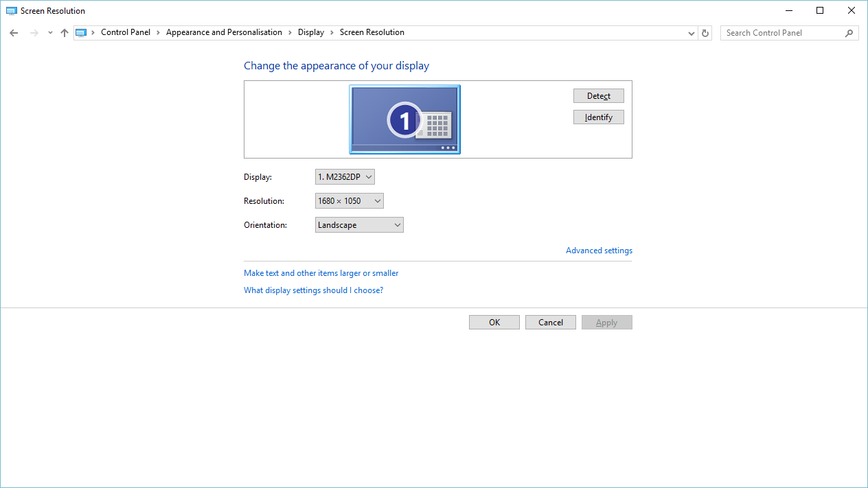Click the Cancel button
Image resolution: width=868 pixels, height=488 pixels.
[551, 323]
